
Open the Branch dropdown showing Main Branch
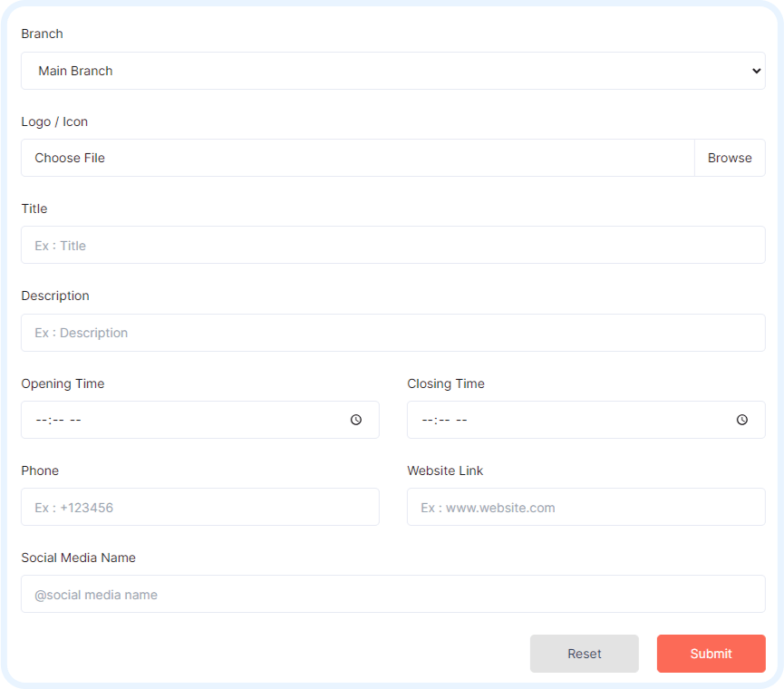point(393,71)
